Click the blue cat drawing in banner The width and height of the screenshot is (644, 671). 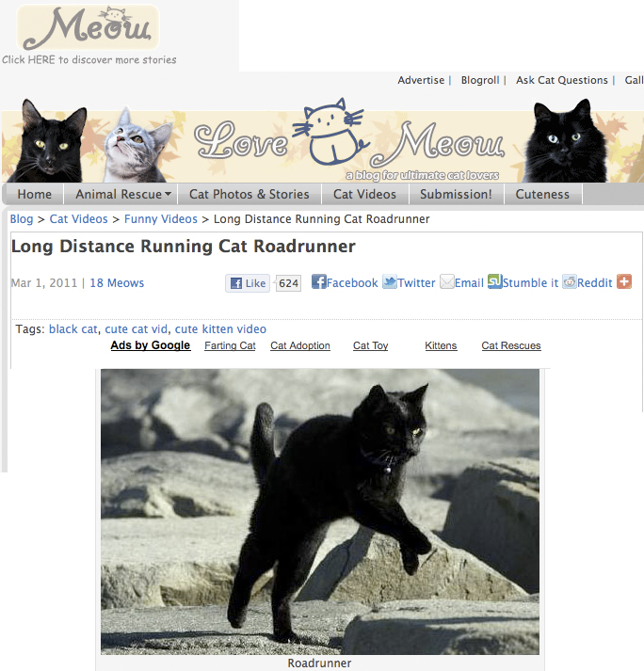click(x=330, y=132)
